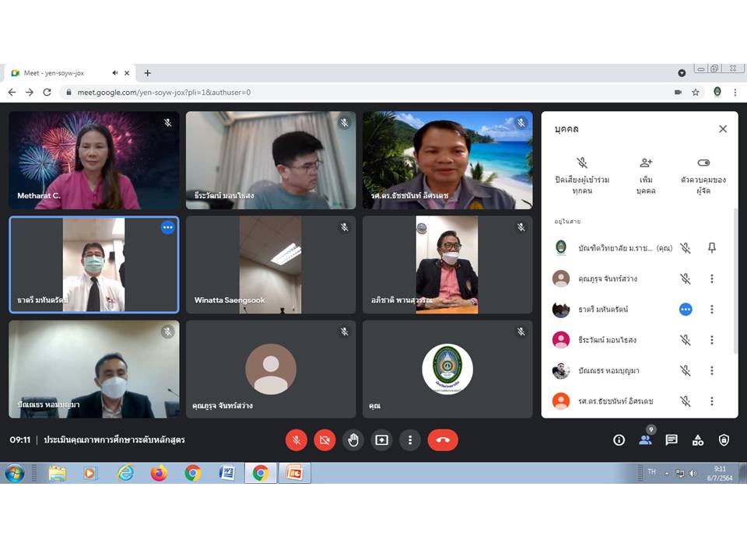This screenshot has height=560, width=747.
Task: Bookmark this page with the star
Action: point(696,93)
